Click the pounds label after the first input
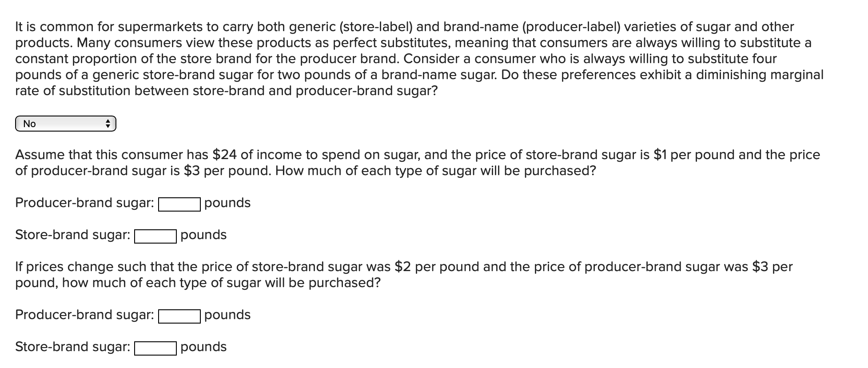This screenshot has width=868, height=368. pyautogui.click(x=227, y=203)
